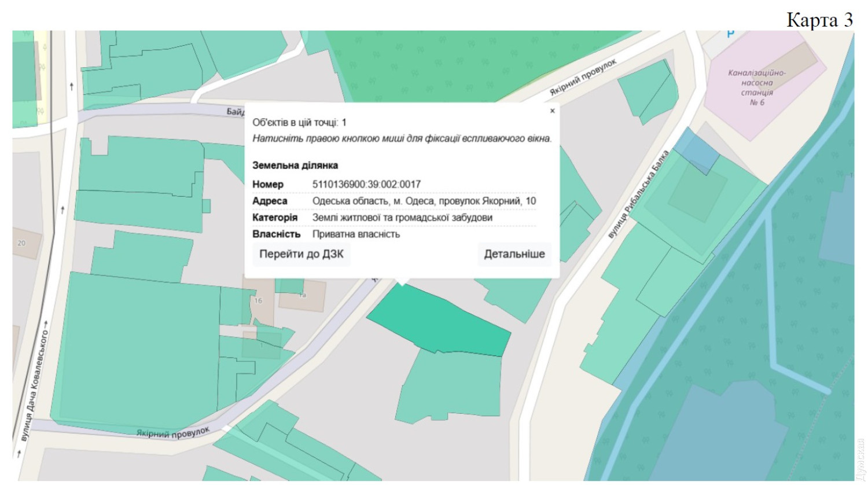This screenshot has width=868, height=485.
Task: Click the blue parcel near Рибальська Балка
Action: 697,150
